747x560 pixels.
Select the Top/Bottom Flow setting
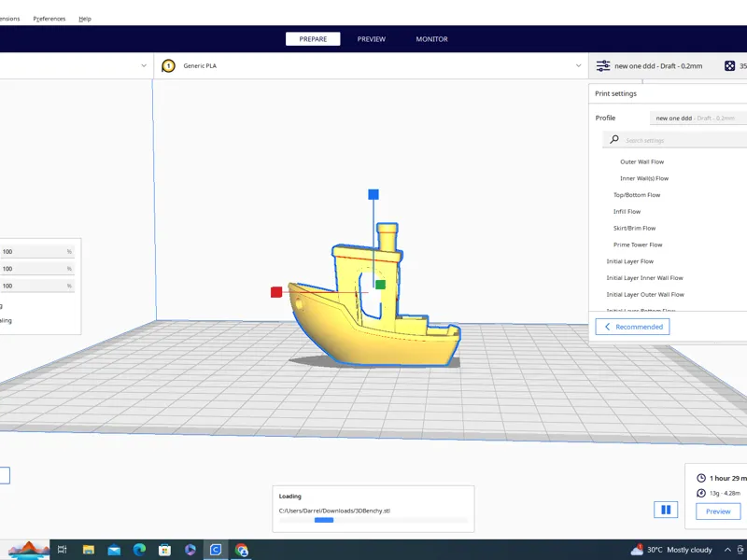click(637, 195)
